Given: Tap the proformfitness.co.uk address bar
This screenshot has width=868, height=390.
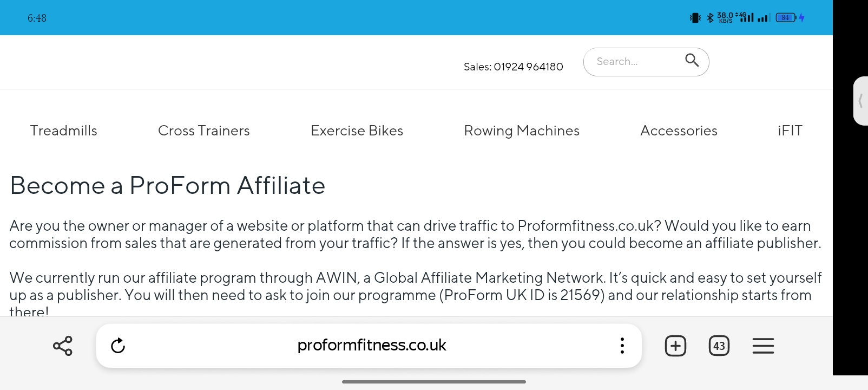Looking at the screenshot, I should click(x=372, y=345).
